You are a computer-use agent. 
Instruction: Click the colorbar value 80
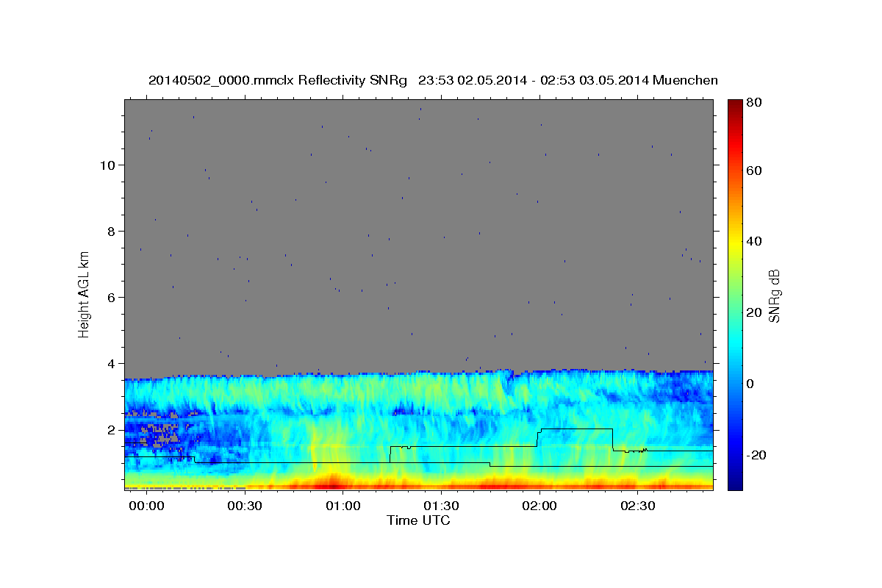(754, 102)
